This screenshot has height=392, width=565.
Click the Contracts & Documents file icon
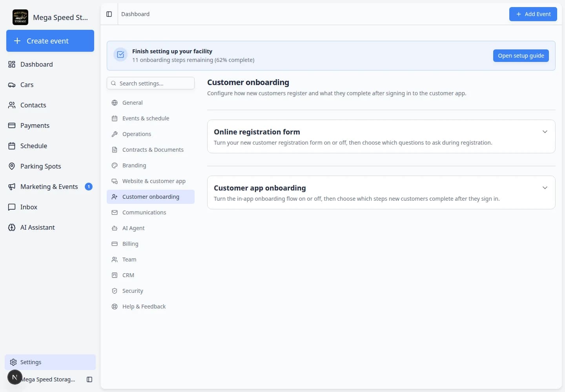coord(115,150)
